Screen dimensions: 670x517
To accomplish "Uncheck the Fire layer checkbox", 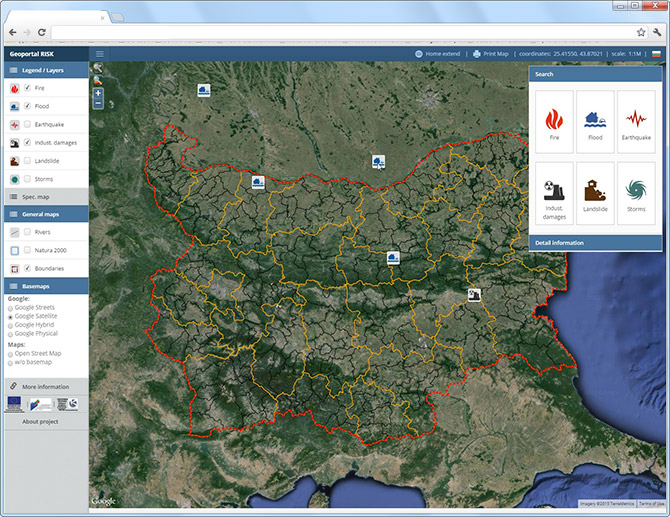I will tap(27, 88).
